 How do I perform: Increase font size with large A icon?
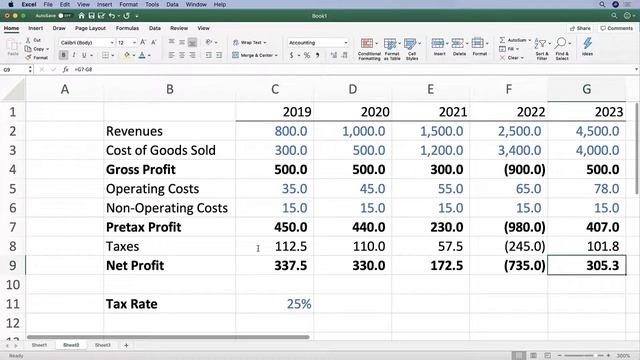[143, 42]
